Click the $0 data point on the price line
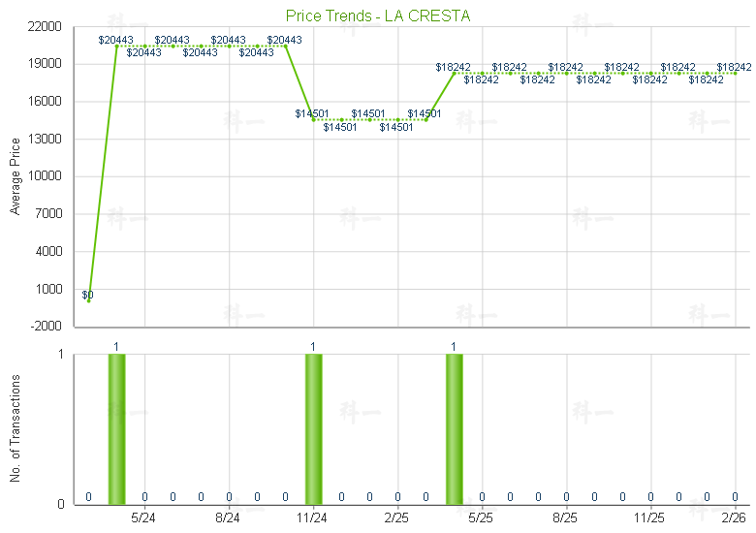This screenshot has height=533, width=756. (88, 300)
